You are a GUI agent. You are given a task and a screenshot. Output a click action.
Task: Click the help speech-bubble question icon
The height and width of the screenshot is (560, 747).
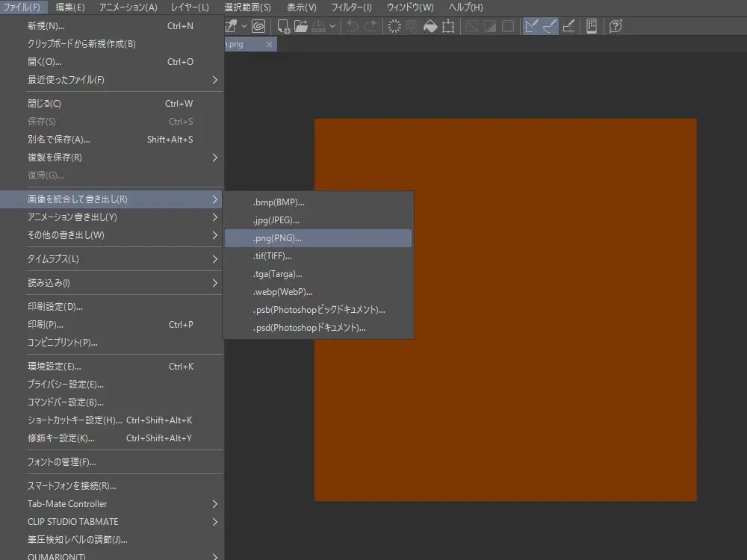pyautogui.click(x=616, y=26)
